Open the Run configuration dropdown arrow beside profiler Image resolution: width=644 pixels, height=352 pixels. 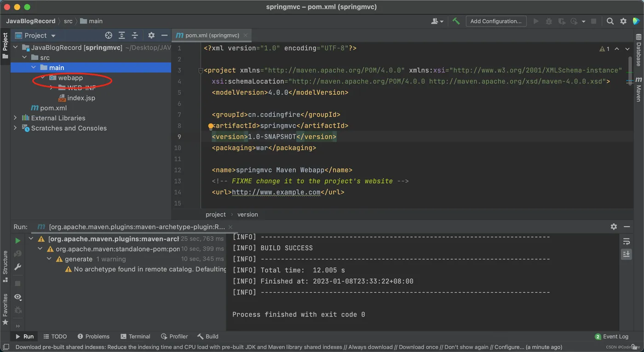[583, 21]
